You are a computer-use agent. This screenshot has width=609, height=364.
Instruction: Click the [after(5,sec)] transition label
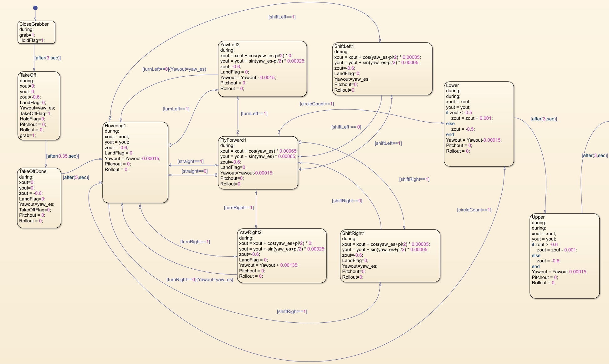pyautogui.click(x=76, y=177)
